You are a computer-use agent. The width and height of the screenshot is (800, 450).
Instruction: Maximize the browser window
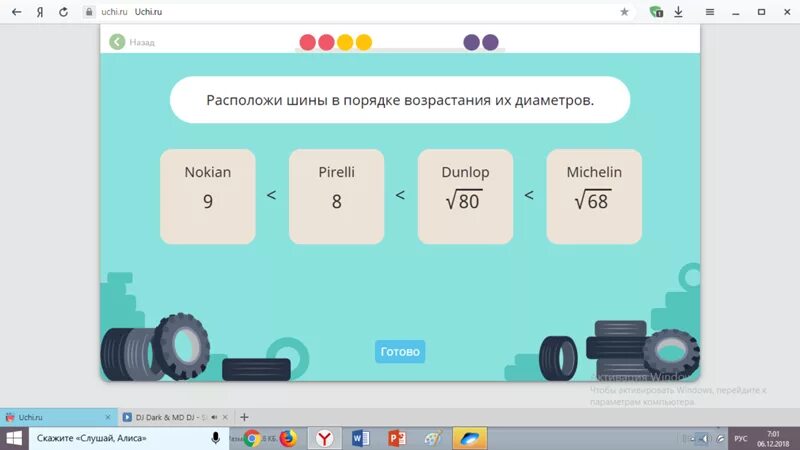(761, 12)
